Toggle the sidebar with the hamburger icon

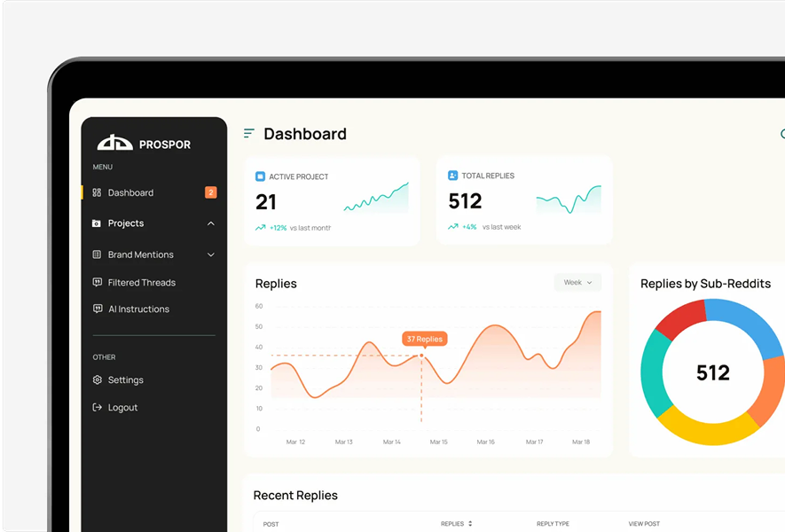pyautogui.click(x=249, y=133)
